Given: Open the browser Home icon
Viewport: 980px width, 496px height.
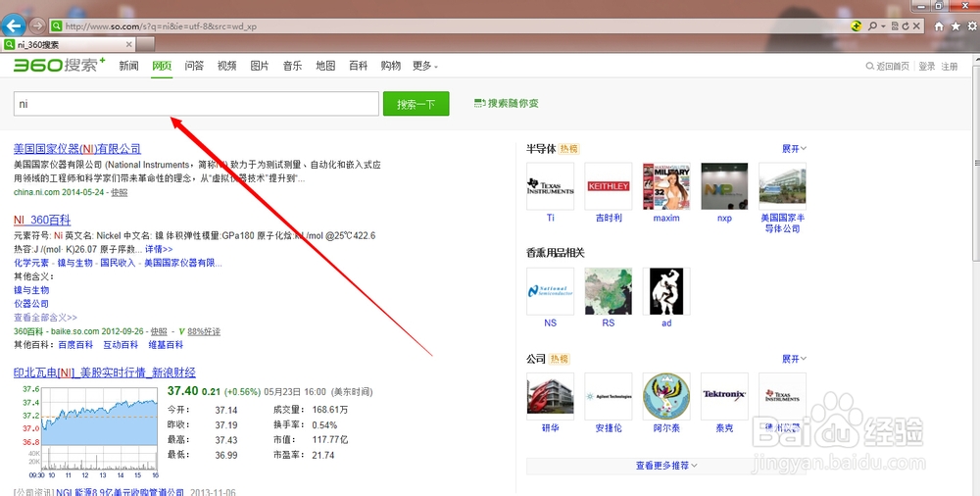Looking at the screenshot, I should [x=939, y=26].
